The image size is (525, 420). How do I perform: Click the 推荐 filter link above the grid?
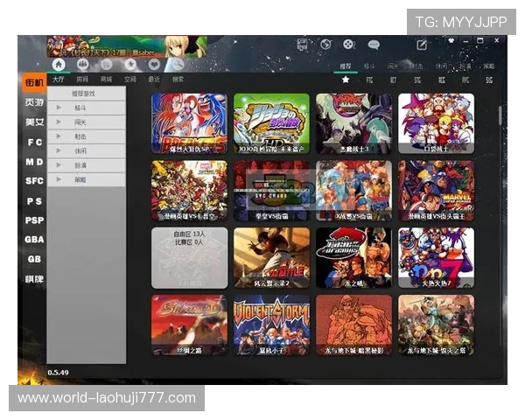(345, 66)
